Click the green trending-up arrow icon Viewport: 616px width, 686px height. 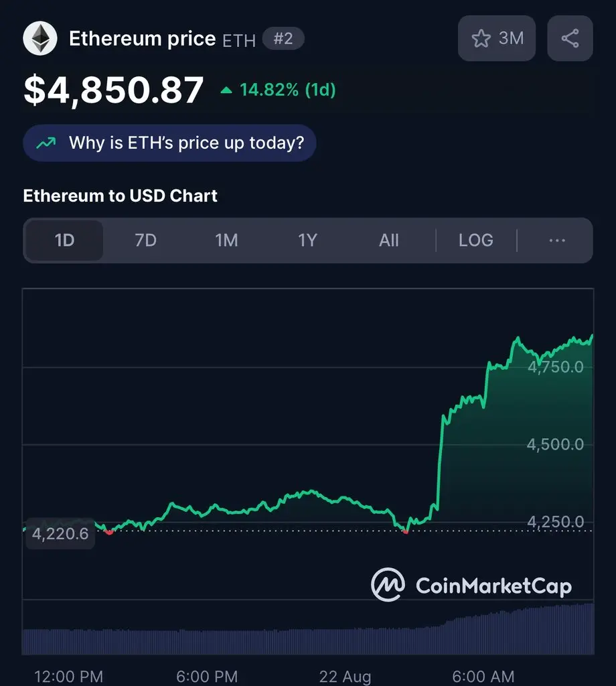[x=46, y=143]
